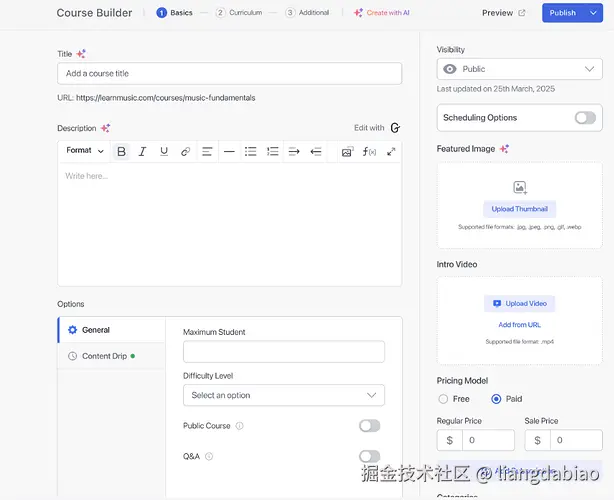Image resolution: width=614 pixels, height=500 pixels.
Task: Click the Sale Price input field
Action: point(576,440)
